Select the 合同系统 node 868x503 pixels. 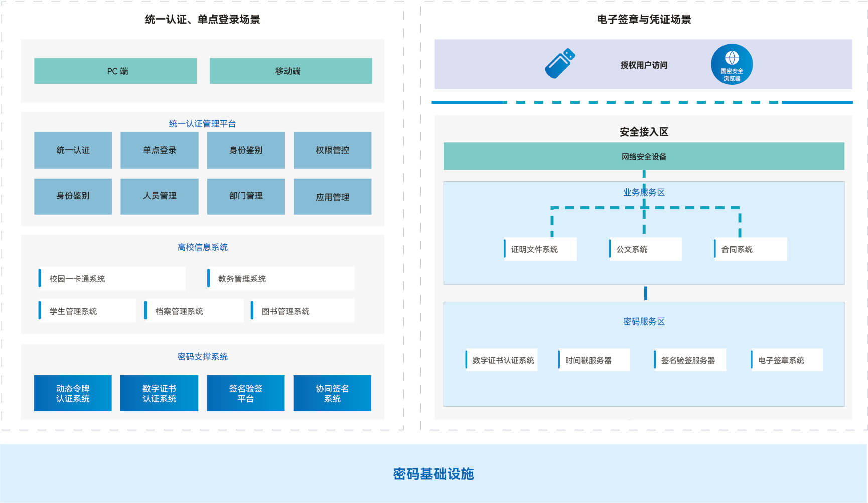(751, 249)
